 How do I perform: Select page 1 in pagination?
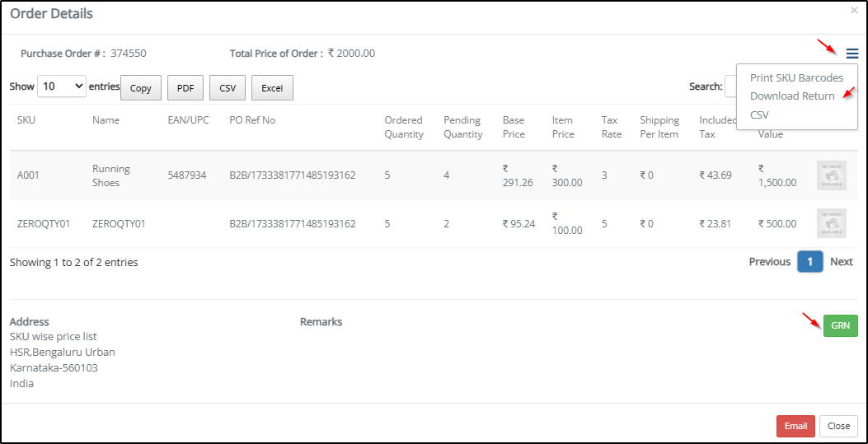click(809, 262)
